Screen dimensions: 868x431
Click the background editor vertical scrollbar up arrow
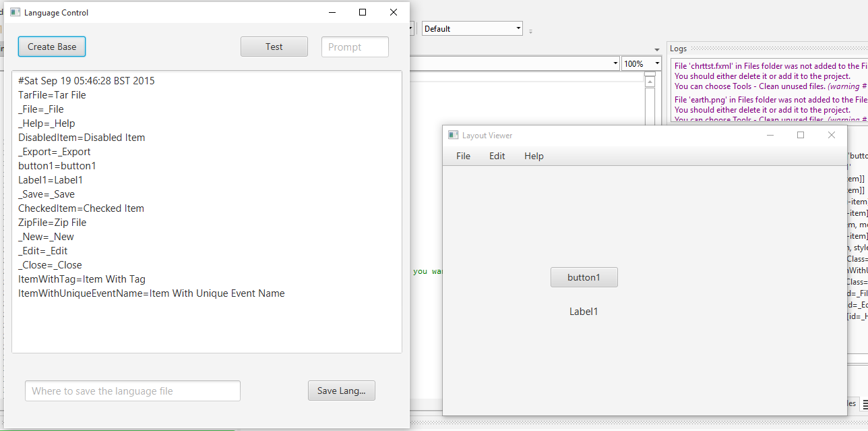[650, 82]
